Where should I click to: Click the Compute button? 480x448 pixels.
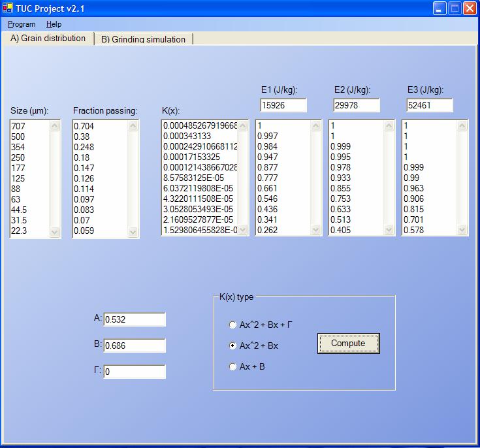[348, 344]
